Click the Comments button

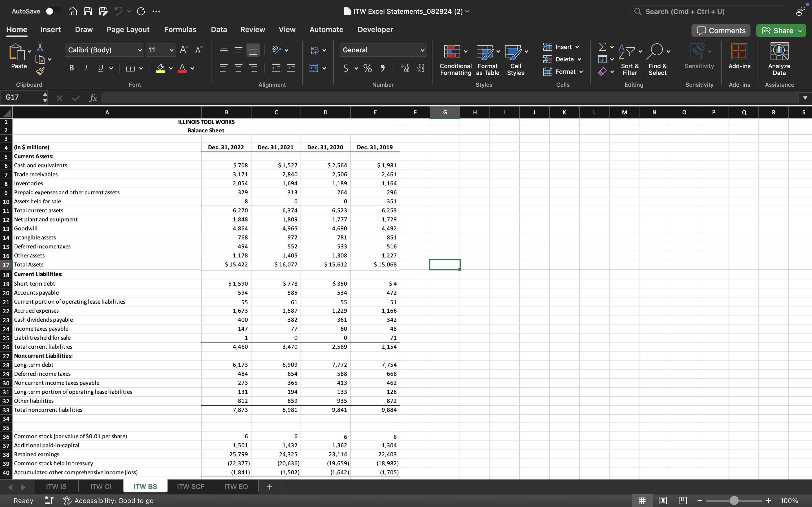pyautogui.click(x=720, y=30)
